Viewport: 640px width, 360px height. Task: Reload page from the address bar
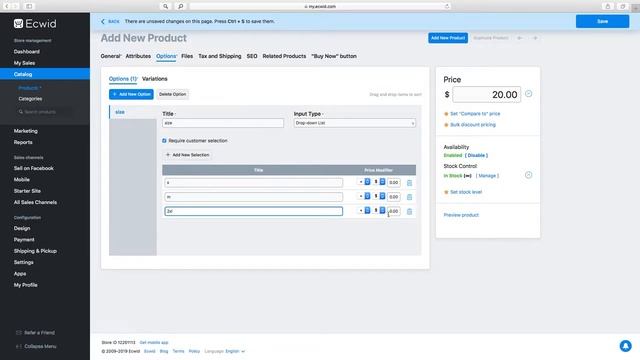click(x=447, y=6)
